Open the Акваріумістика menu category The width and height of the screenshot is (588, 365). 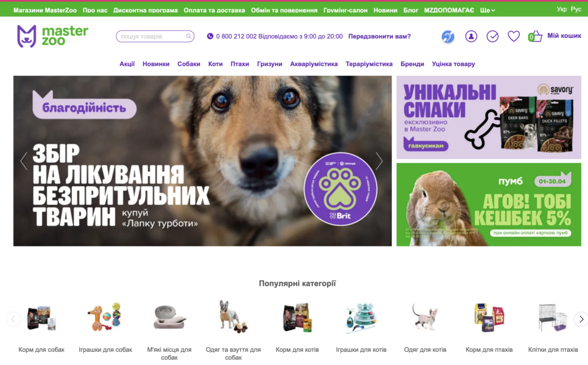pos(314,64)
